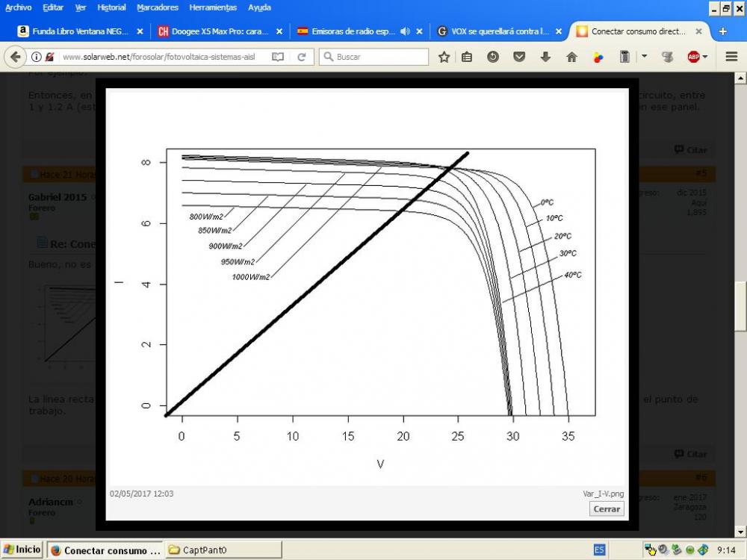Screen dimensions: 747x560
Task: Switch to the Doogee X5 Max Pro tab
Action: tap(220, 31)
